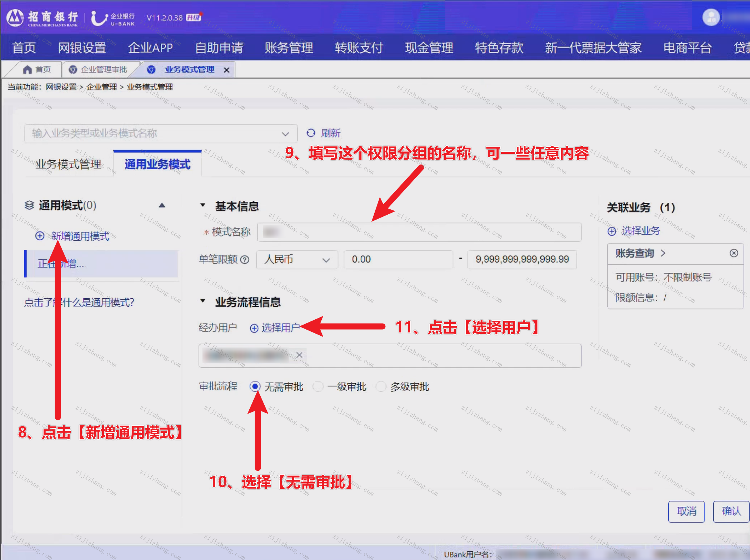Remove the 账务查询 linked business card
Screen dimensions: 750x560
click(x=734, y=253)
